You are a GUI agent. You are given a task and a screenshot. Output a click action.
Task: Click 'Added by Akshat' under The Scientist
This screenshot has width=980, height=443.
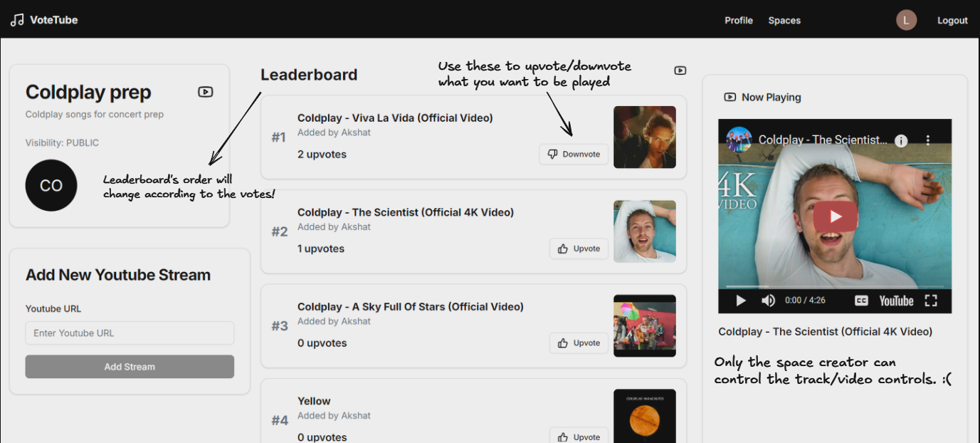[334, 226]
